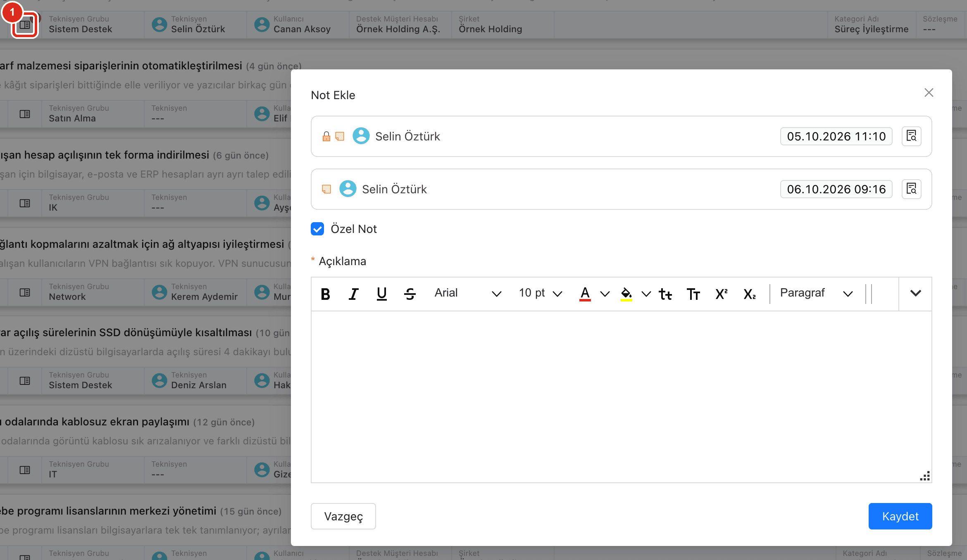Open detail panel icon for Satın Alma row

[25, 114]
